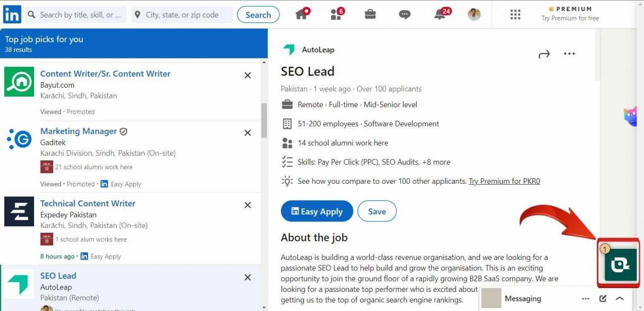The height and width of the screenshot is (311, 644).
Task: Focus the title or skill search field
Action: tap(76, 15)
